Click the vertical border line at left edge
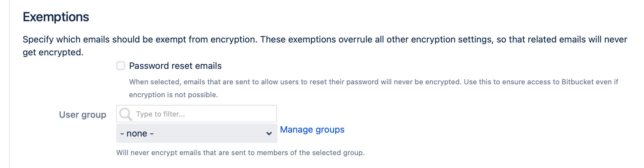644x168 pixels. click(x=9, y=84)
